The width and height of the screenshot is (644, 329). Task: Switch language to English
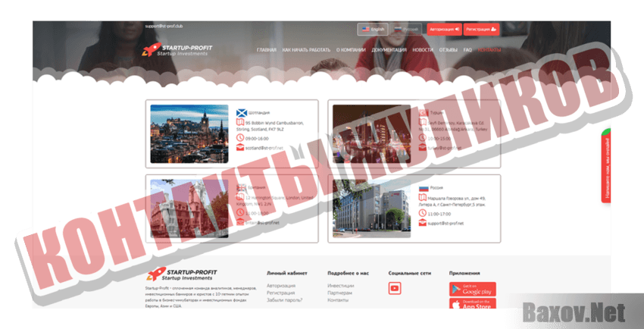tap(373, 30)
